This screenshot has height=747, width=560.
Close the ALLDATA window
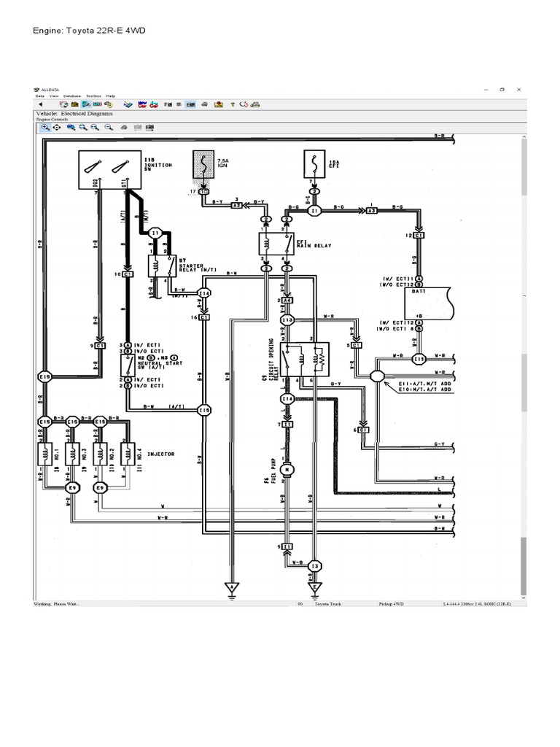coord(518,90)
